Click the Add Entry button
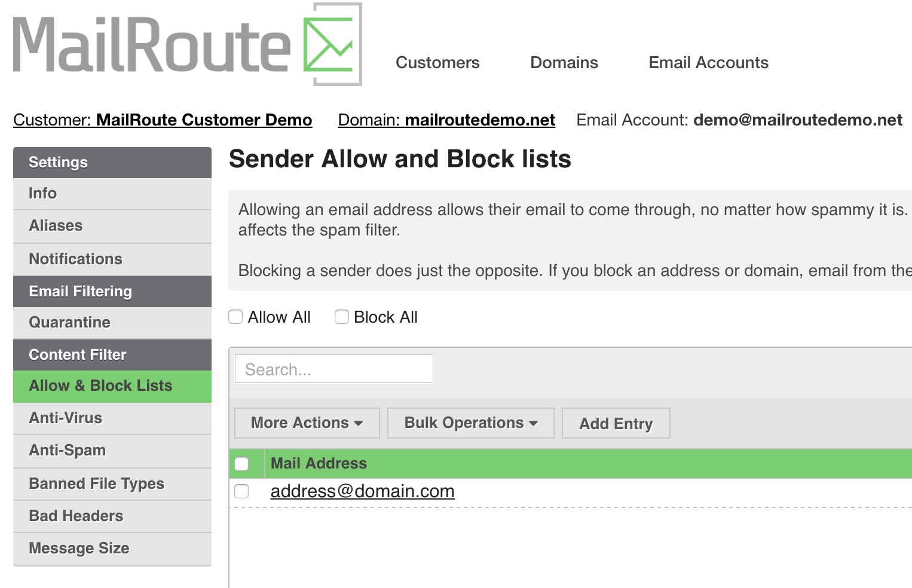Image resolution: width=912 pixels, height=588 pixels. (x=616, y=423)
